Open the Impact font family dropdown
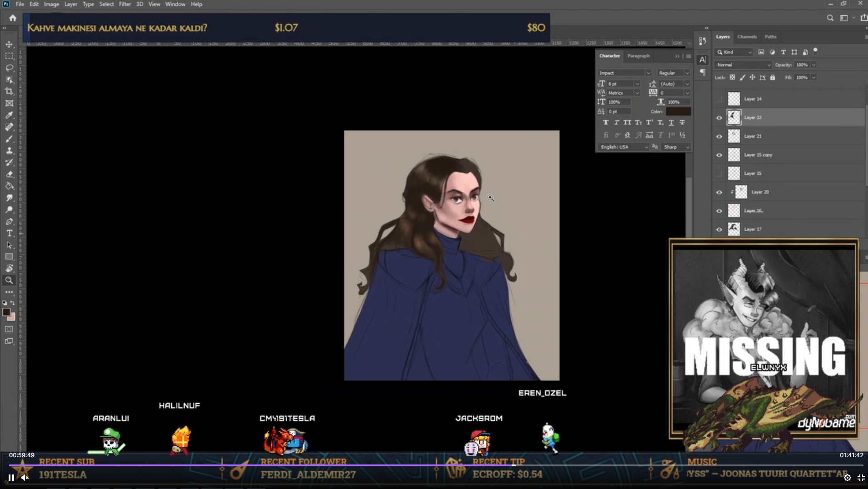 pos(624,73)
